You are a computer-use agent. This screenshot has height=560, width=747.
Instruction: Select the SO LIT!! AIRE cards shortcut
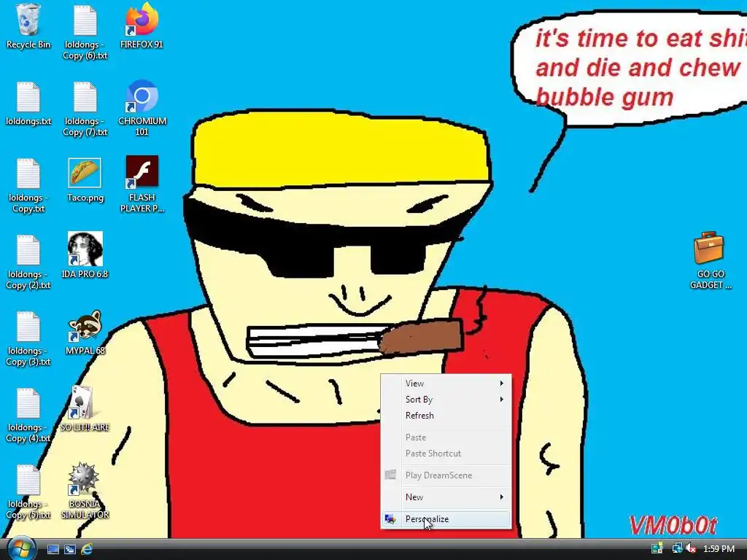[x=85, y=409]
